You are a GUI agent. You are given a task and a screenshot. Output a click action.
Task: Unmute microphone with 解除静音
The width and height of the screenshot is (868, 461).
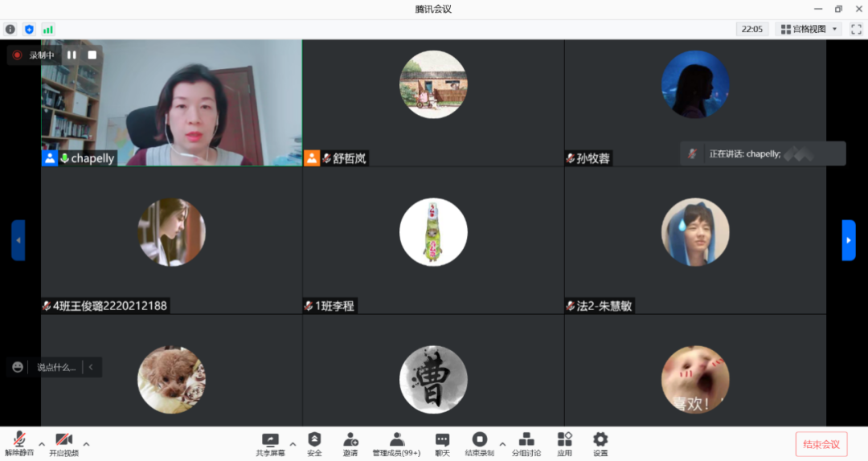(x=19, y=443)
